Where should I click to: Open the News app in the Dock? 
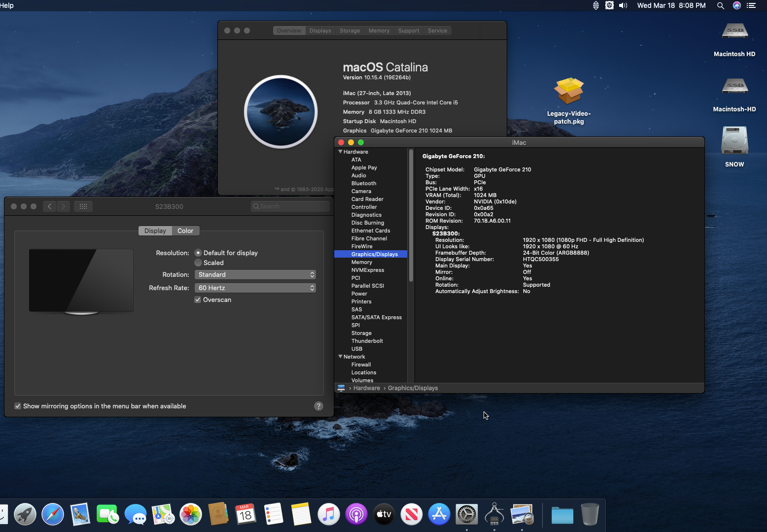[412, 515]
